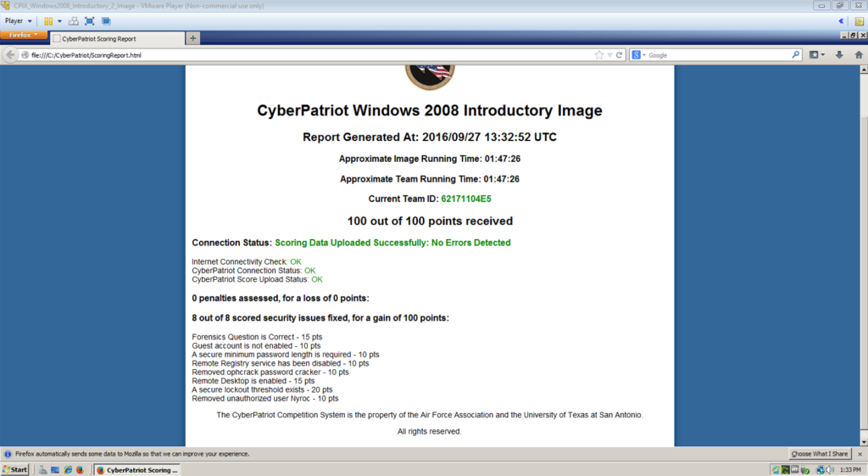The width and height of the screenshot is (868, 476).
Task: Click the Scoring Data Uploaded Successfully status
Action: [x=392, y=243]
